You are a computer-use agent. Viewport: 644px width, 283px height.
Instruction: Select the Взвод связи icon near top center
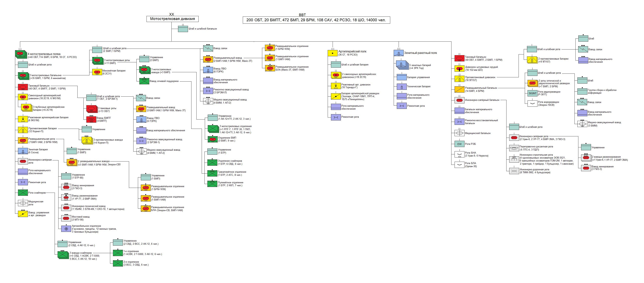208,48
